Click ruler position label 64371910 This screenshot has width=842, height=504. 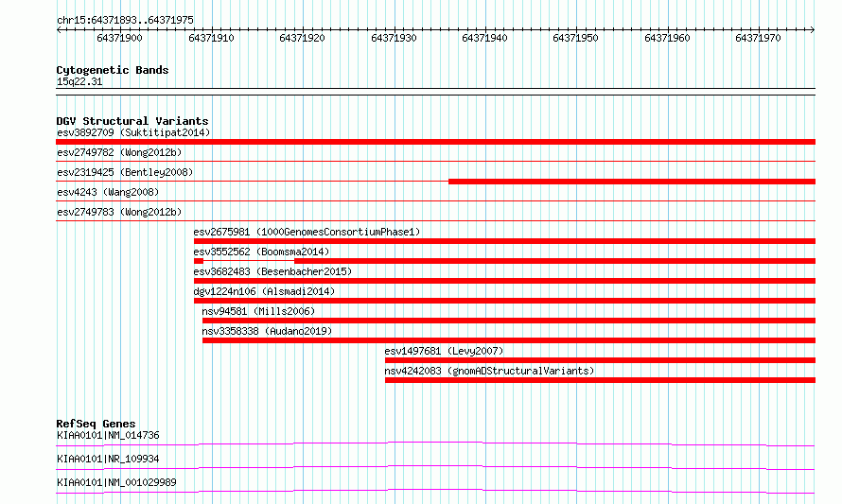coord(211,38)
